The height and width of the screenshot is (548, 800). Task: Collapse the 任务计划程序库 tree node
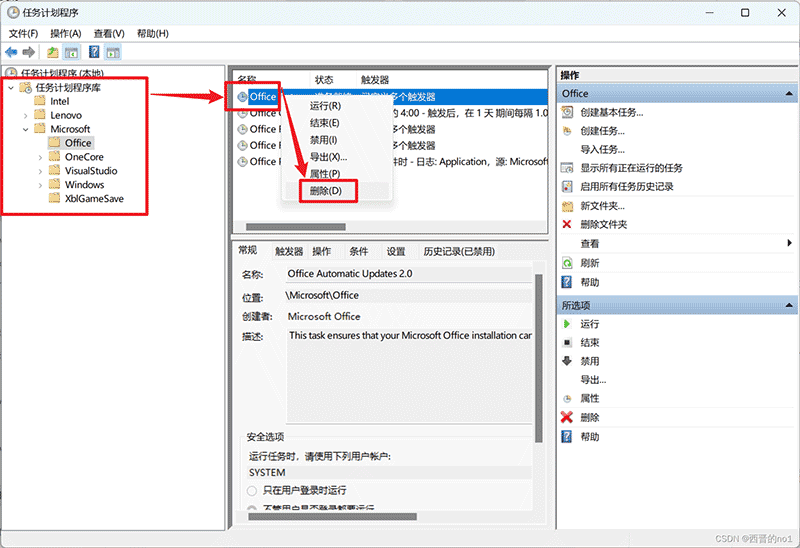click(11, 88)
